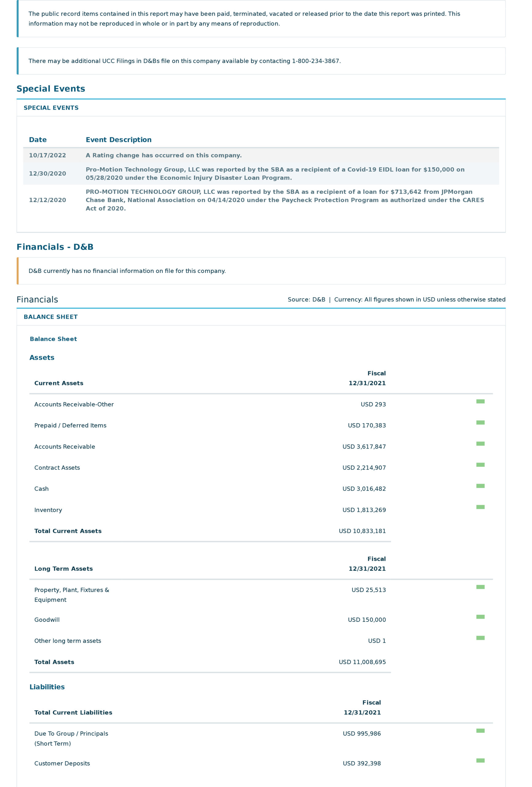Click green indicator for Prepaid / Deferred Items
Image resolution: width=532 pixels, height=787 pixels.
(480, 422)
